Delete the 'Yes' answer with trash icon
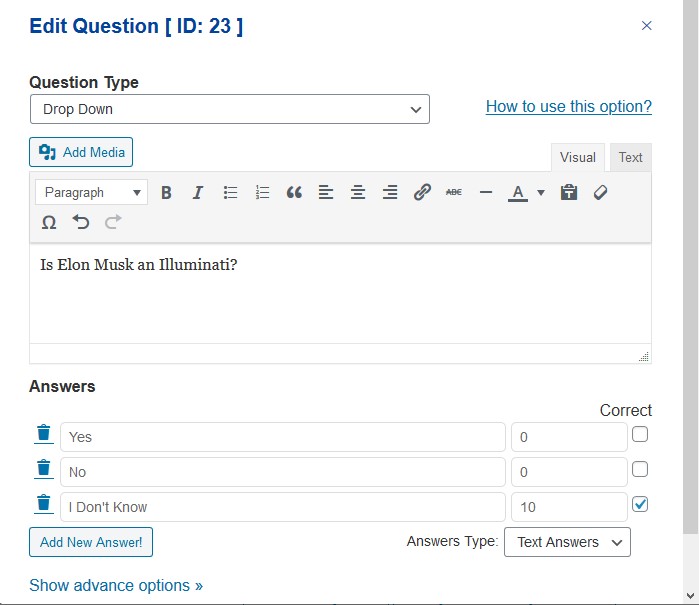 (x=44, y=434)
